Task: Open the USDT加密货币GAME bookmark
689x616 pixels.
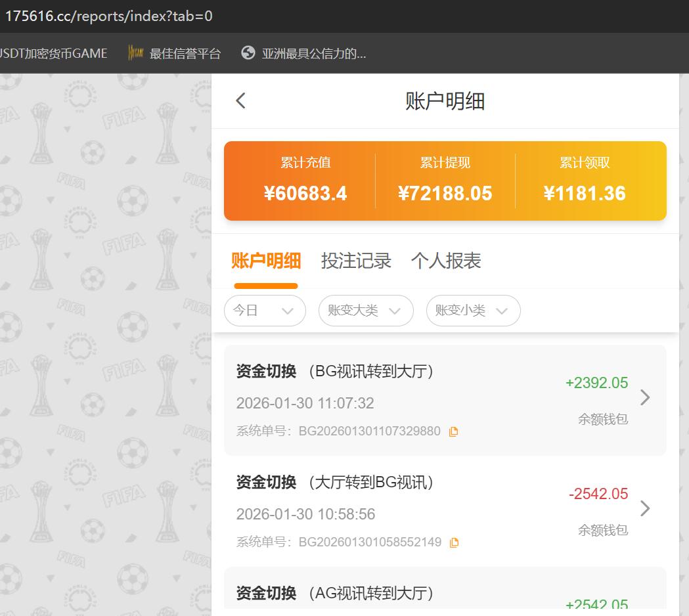Action: point(53,53)
